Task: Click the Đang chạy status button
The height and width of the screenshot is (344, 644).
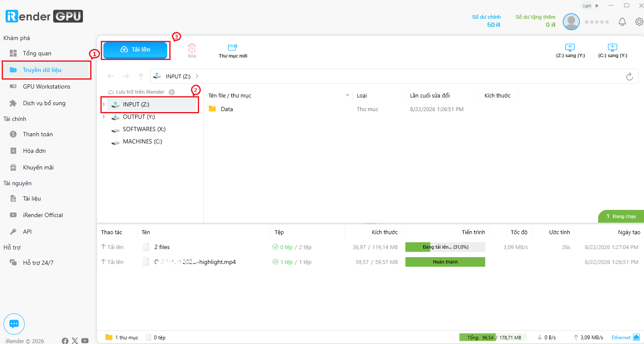Action: tap(621, 216)
